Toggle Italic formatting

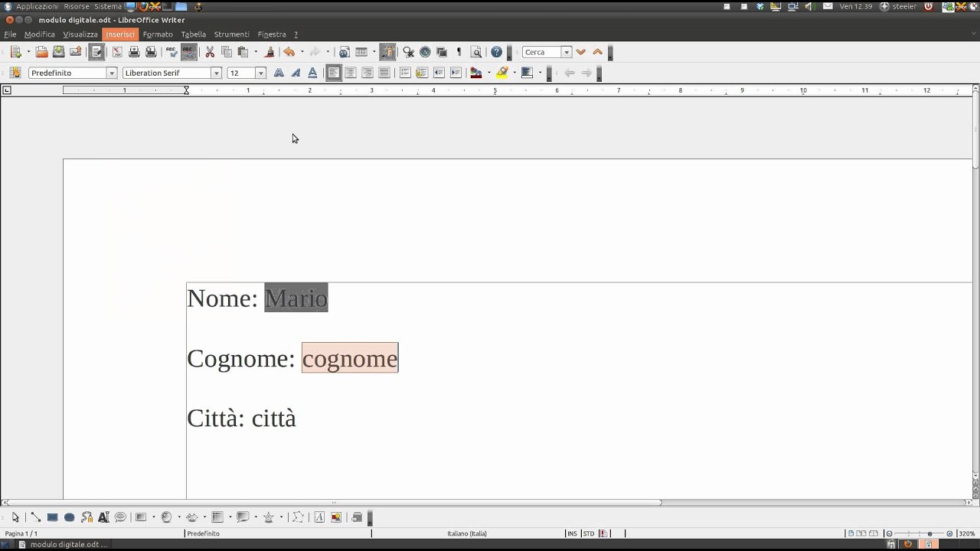[x=296, y=73]
